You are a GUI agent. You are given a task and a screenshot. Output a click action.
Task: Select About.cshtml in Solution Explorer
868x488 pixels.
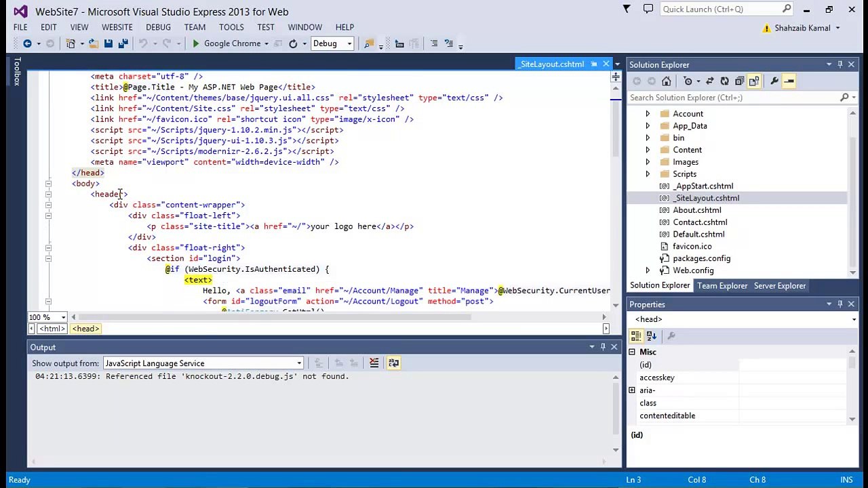click(x=696, y=210)
